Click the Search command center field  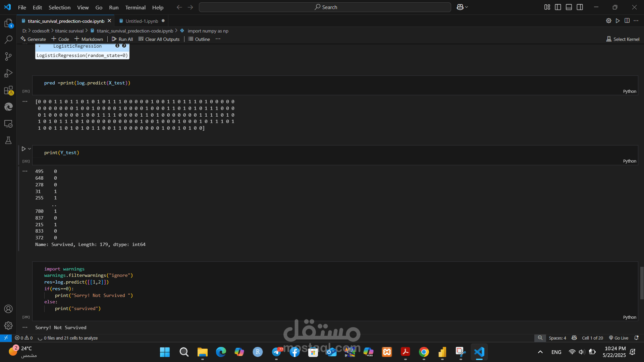(325, 7)
